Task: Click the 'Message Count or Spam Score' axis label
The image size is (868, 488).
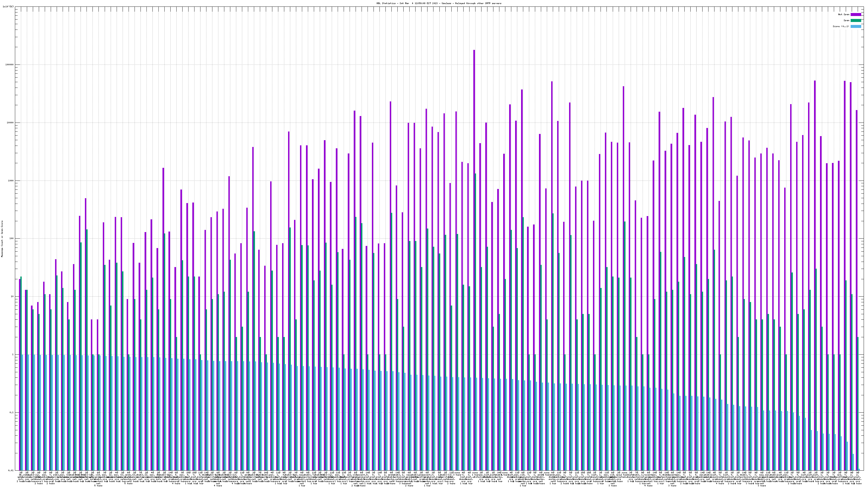Action: [2, 239]
